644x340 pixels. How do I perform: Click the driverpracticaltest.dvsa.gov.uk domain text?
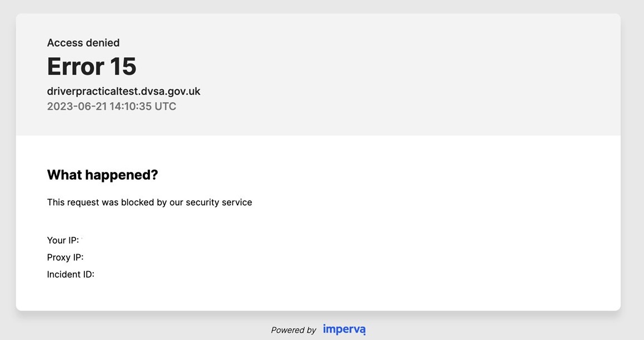[x=123, y=91]
